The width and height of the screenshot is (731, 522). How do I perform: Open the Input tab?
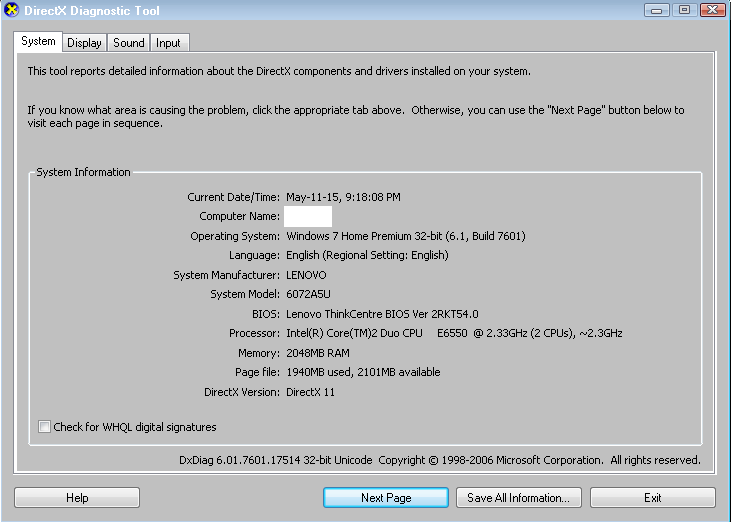pos(168,43)
